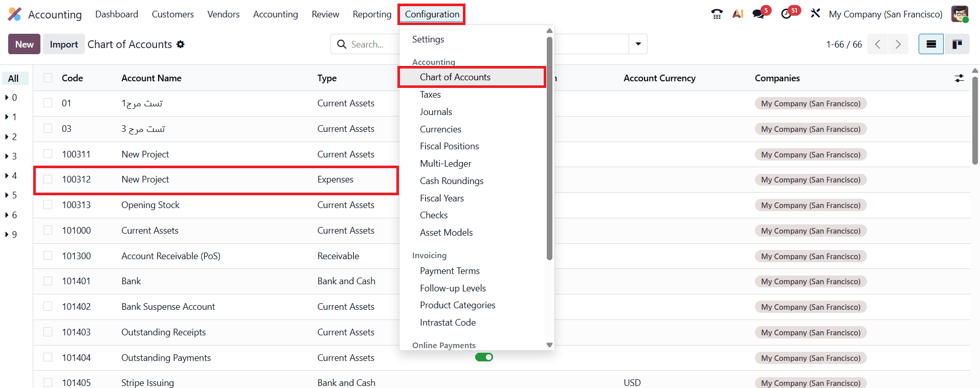Open the softphone dialer icon

[716, 14]
